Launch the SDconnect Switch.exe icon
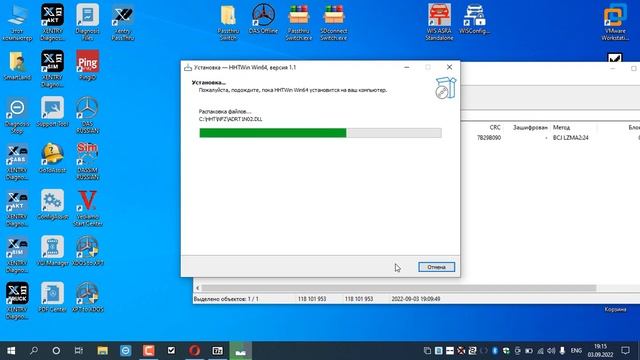Image resolution: width=640 pixels, height=360 pixels. coord(333,22)
